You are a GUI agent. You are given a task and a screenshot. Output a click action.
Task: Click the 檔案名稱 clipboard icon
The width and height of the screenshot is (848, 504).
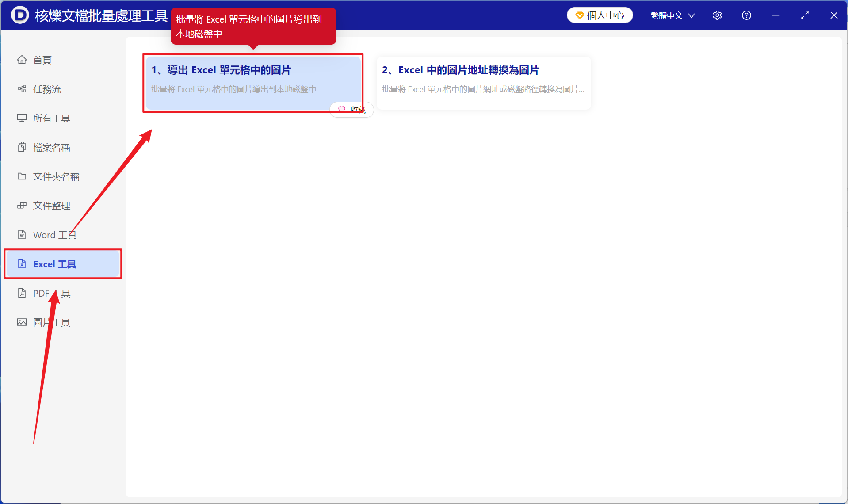22,147
